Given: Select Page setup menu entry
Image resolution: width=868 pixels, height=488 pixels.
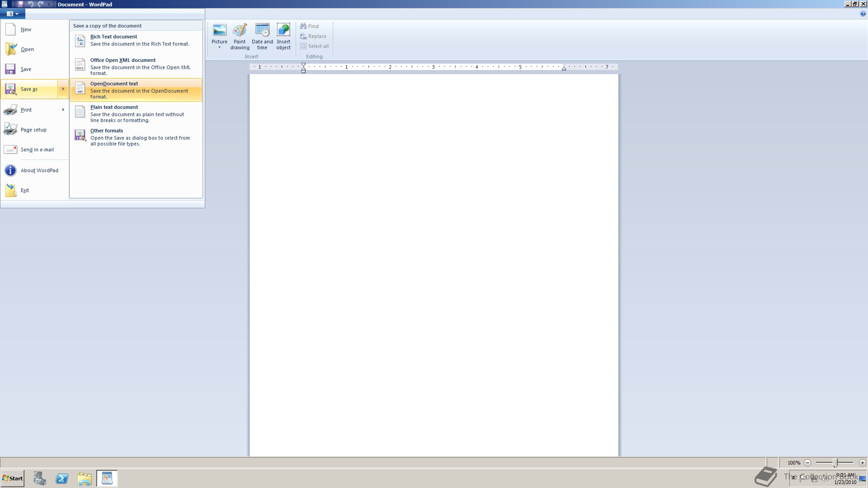Looking at the screenshot, I should tap(34, 130).
